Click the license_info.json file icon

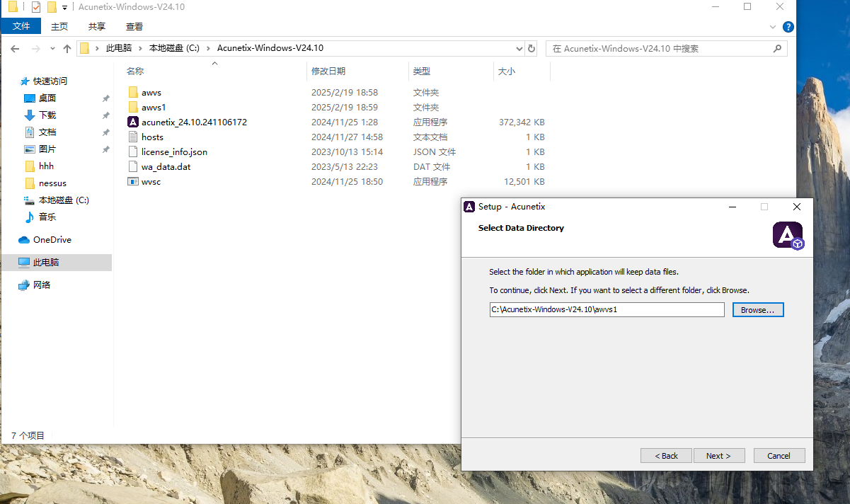point(133,151)
